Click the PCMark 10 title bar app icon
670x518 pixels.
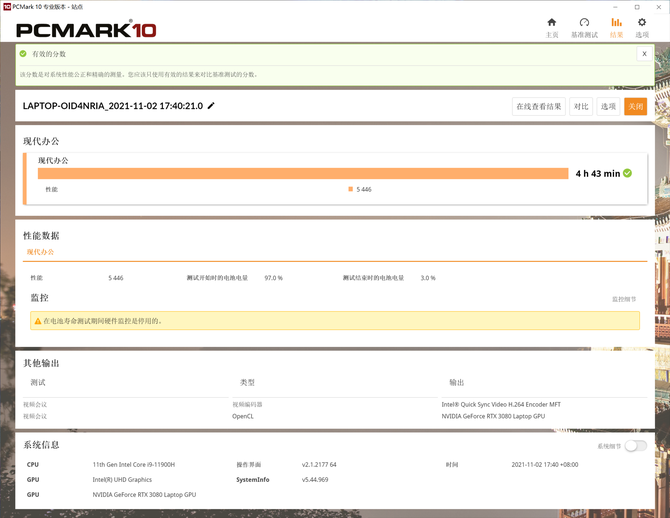click(x=6, y=7)
